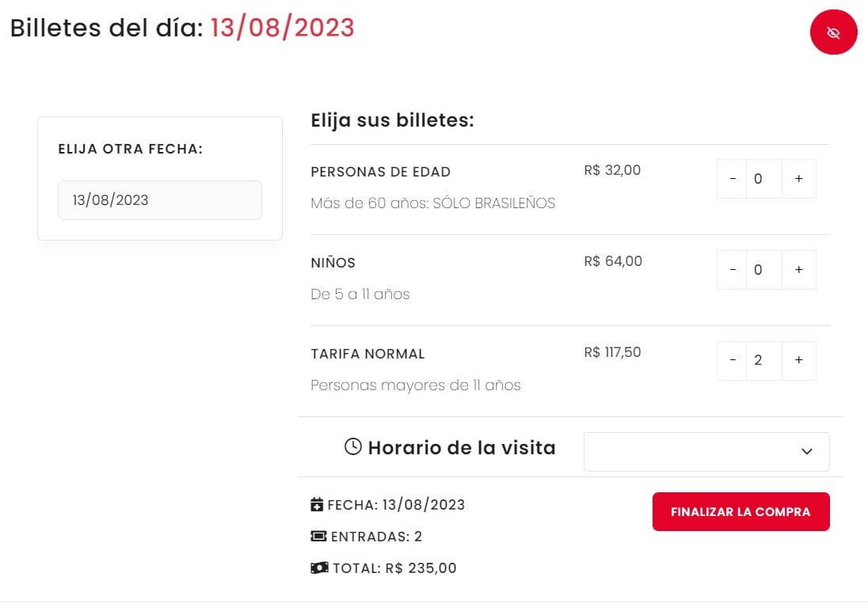Image resolution: width=868 pixels, height=611 pixels.
Task: Select the PERSONAS DE EDAD ticket row
Action: point(381,171)
